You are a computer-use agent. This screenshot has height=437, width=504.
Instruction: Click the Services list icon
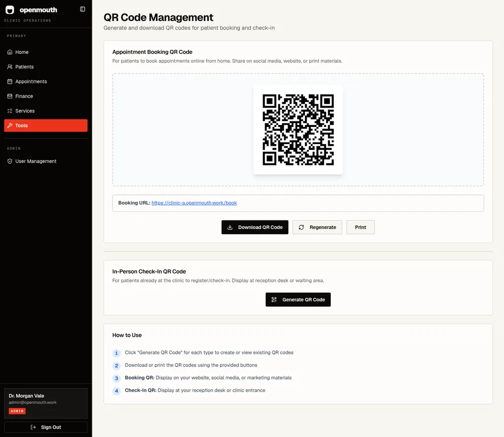click(10, 111)
